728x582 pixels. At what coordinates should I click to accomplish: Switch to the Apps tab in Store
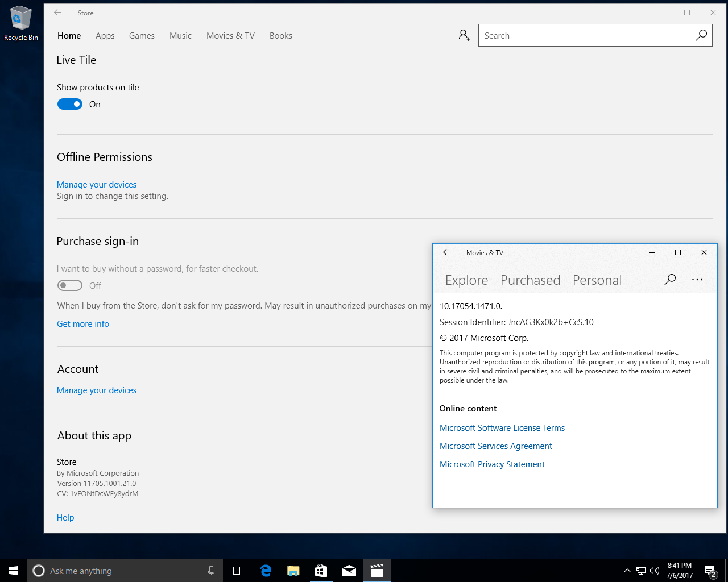pos(105,35)
